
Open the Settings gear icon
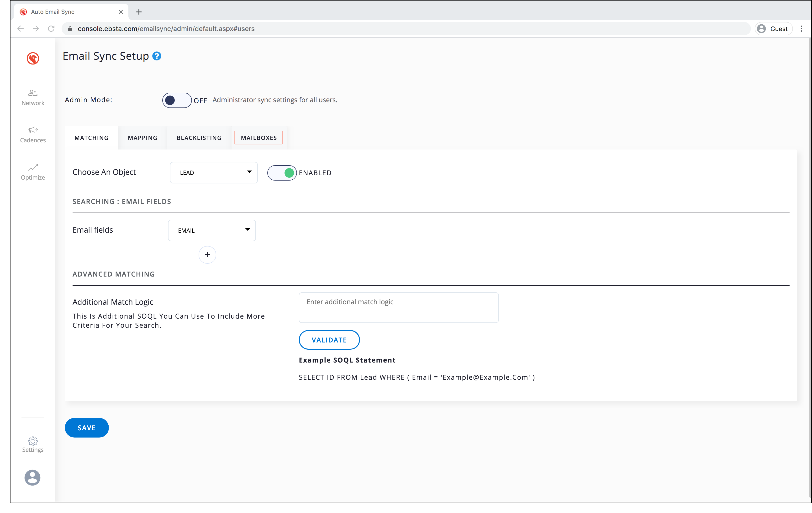click(x=33, y=441)
